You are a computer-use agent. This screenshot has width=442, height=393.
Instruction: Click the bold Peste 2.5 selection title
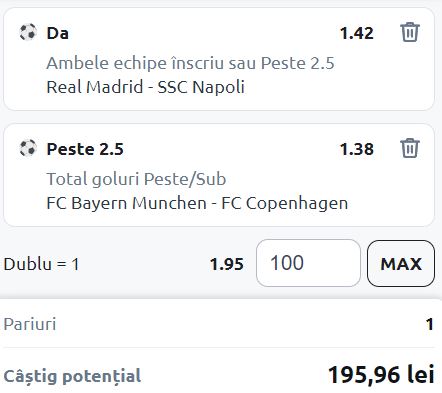[x=85, y=149]
